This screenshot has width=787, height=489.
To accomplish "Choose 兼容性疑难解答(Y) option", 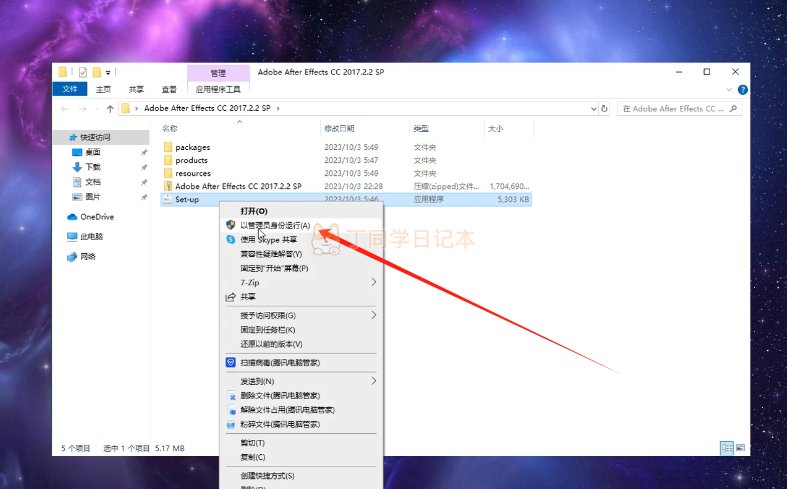I will (271, 254).
